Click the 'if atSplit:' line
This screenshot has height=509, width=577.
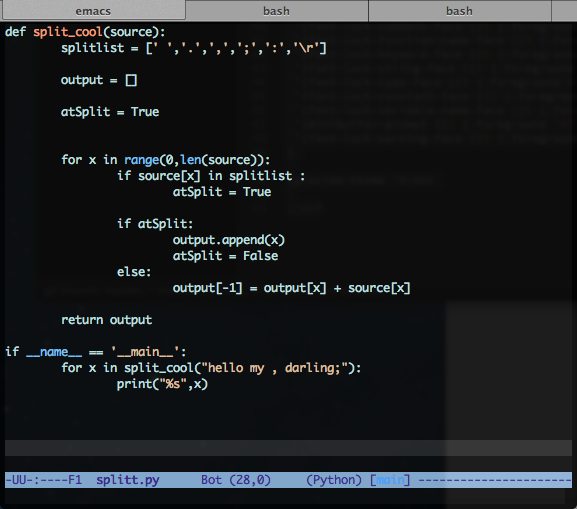coord(155,224)
